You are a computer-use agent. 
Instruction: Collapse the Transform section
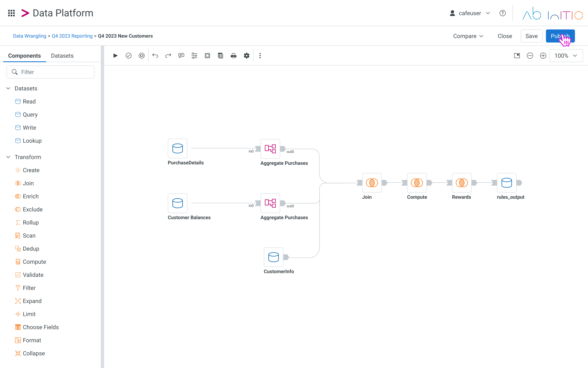pos(8,157)
